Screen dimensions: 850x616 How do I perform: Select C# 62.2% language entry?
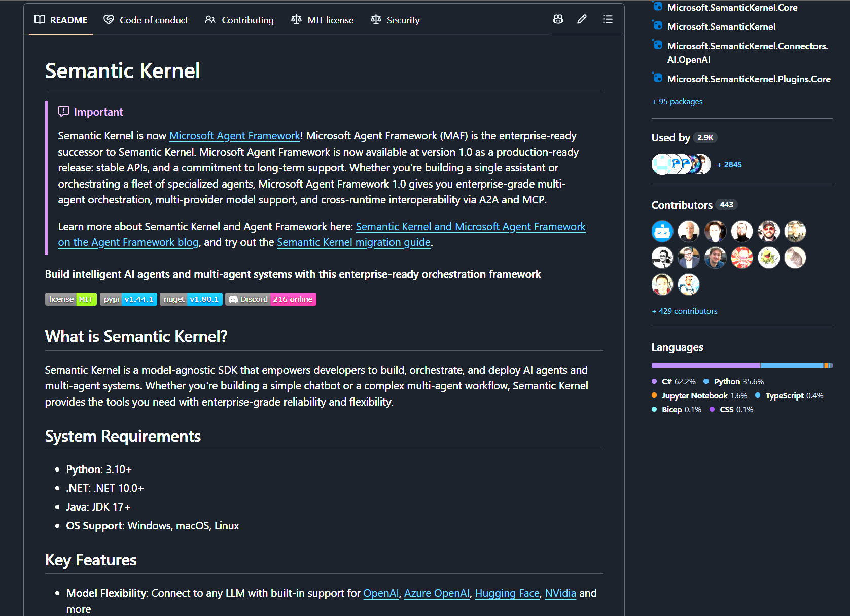pyautogui.click(x=674, y=382)
